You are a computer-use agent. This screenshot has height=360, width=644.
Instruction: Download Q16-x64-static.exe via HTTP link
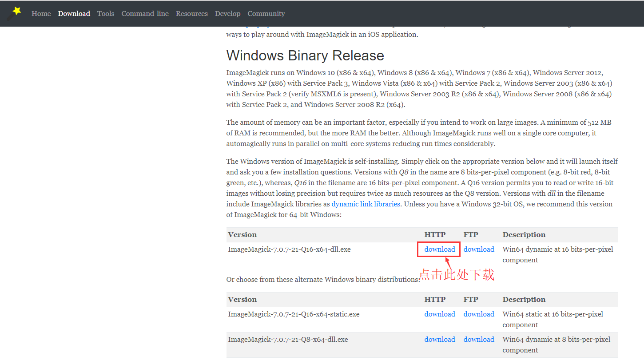tap(439, 314)
